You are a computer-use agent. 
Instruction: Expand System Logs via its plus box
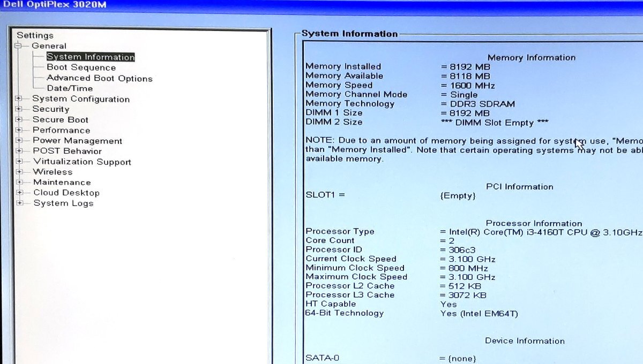click(x=20, y=203)
